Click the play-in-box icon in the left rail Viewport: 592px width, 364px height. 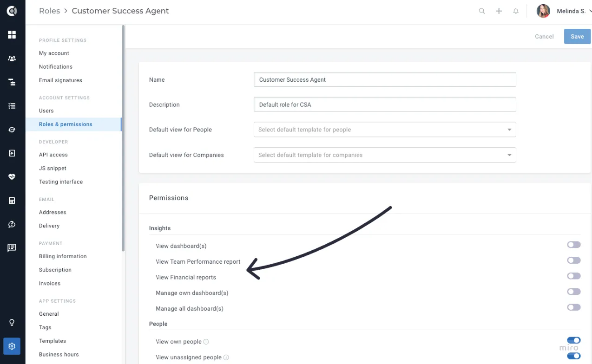point(12,153)
